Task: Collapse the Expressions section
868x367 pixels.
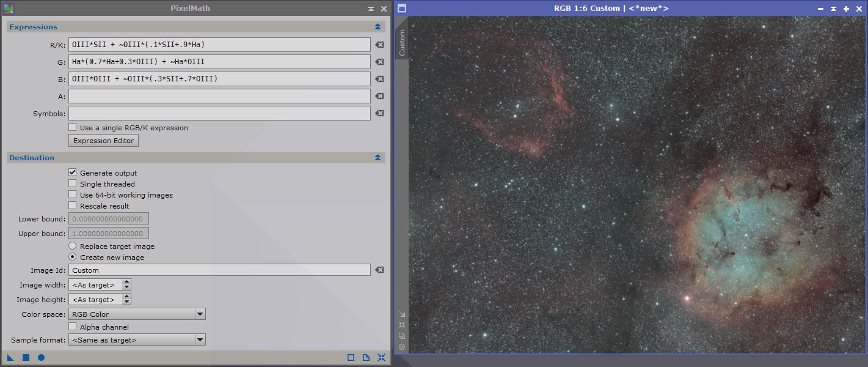Action: pyautogui.click(x=377, y=26)
